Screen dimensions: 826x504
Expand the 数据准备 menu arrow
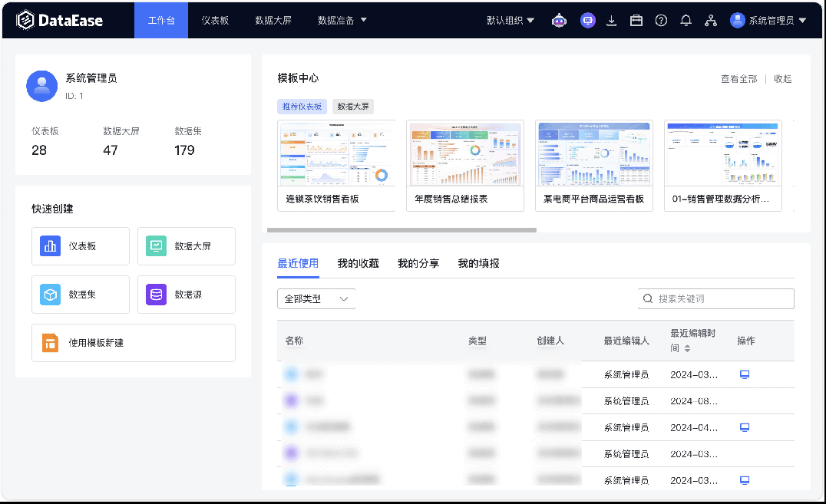(x=364, y=21)
